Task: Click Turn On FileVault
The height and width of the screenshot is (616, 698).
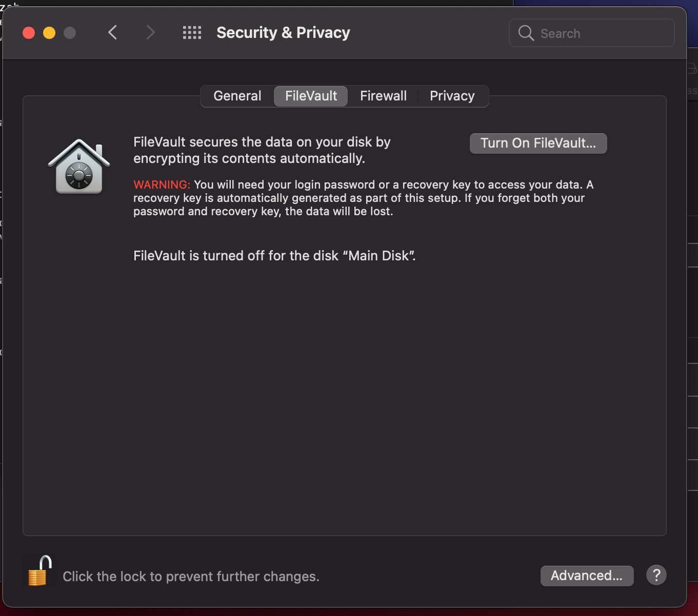Action: [538, 143]
